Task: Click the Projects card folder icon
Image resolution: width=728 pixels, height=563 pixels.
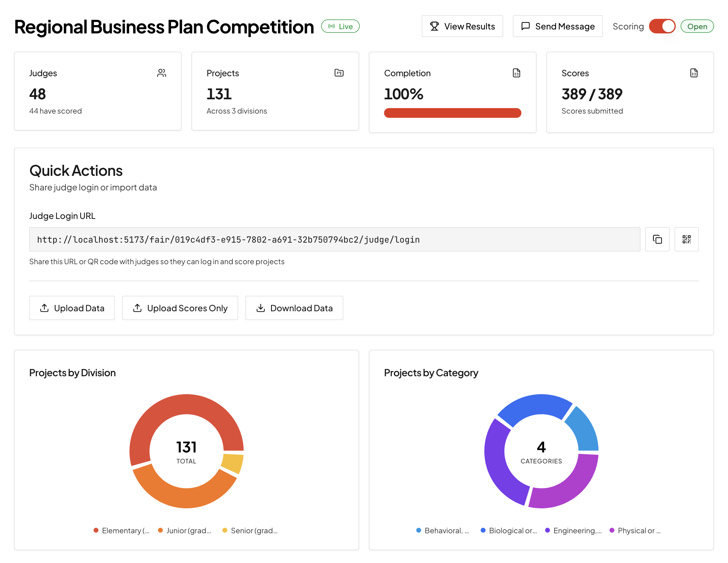Action: coord(339,73)
